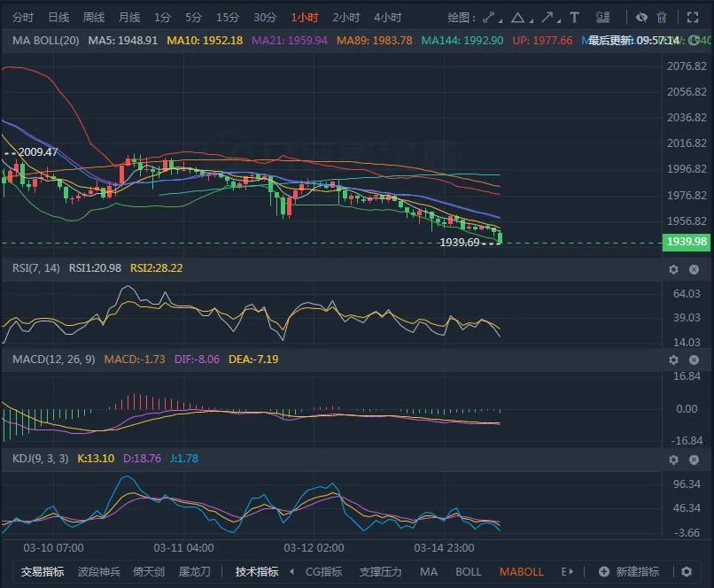Open the 波段神兵 trading indicator

click(x=99, y=572)
